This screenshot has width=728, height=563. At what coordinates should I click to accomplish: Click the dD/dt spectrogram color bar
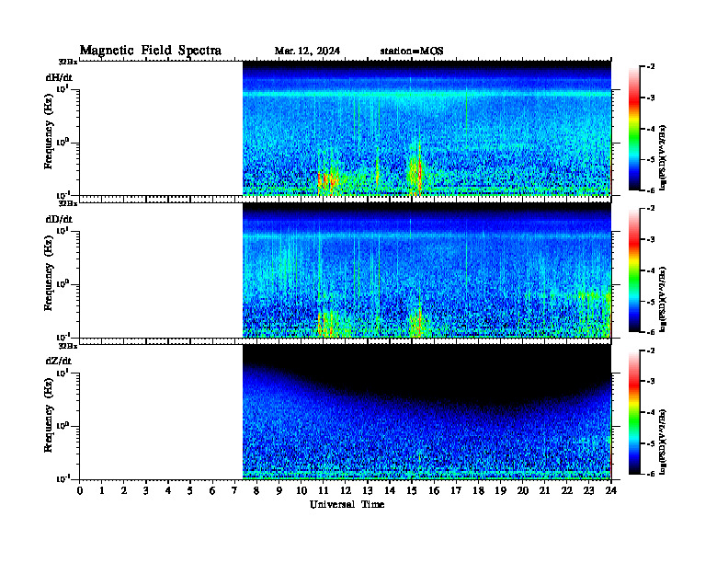coord(634,270)
